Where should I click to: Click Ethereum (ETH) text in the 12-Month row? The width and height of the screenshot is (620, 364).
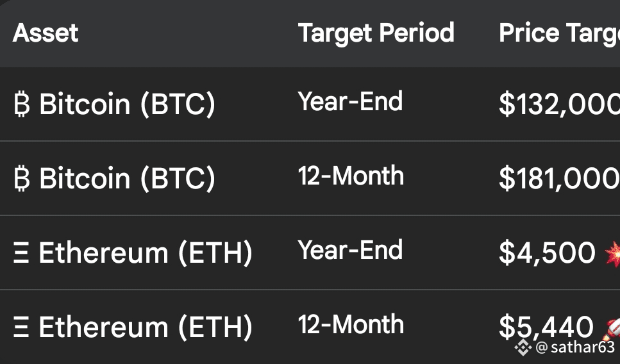[x=146, y=328]
